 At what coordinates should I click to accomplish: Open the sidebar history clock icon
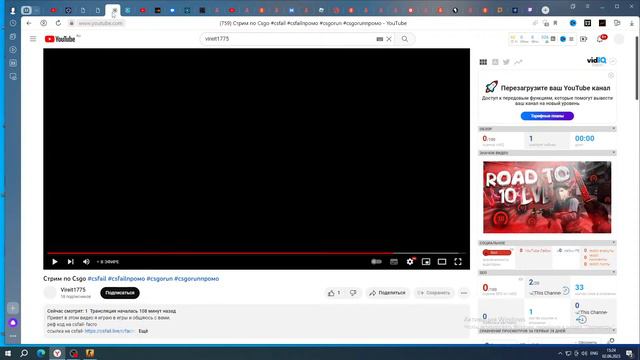(13, 23)
